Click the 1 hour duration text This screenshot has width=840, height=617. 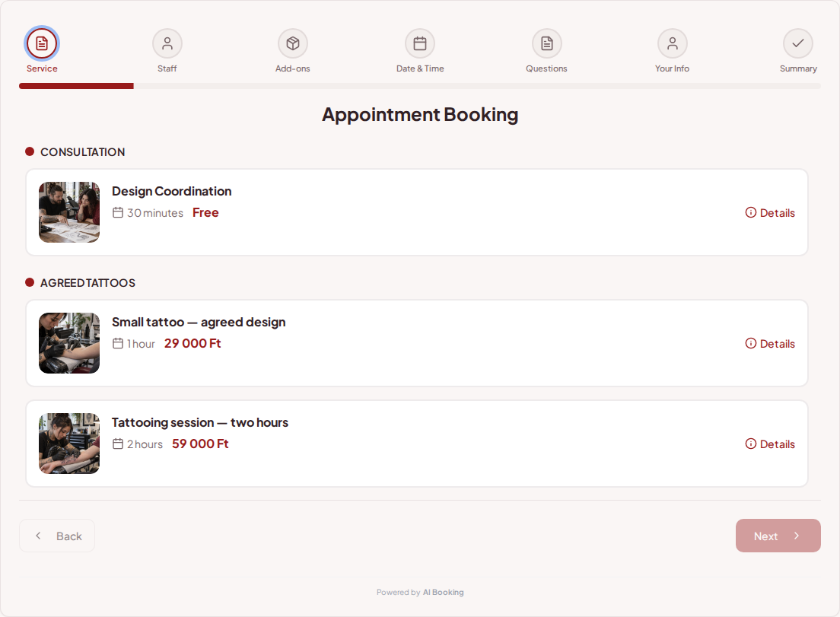(x=141, y=344)
